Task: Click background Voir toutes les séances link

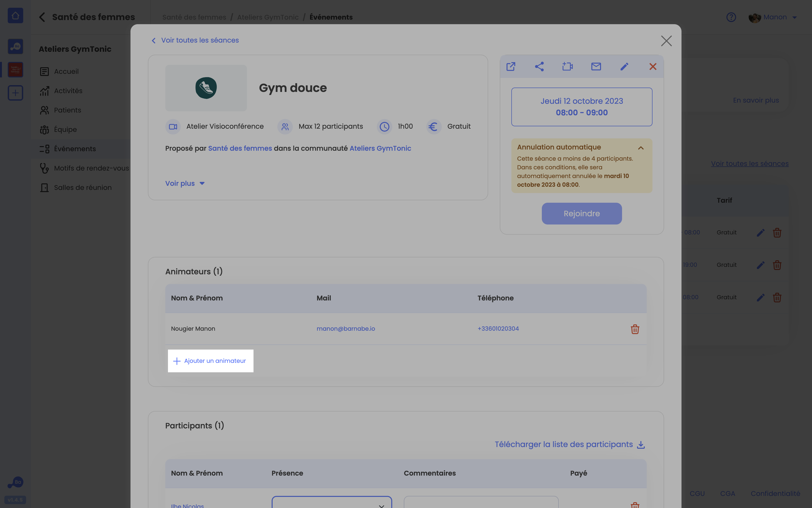Action: click(750, 164)
